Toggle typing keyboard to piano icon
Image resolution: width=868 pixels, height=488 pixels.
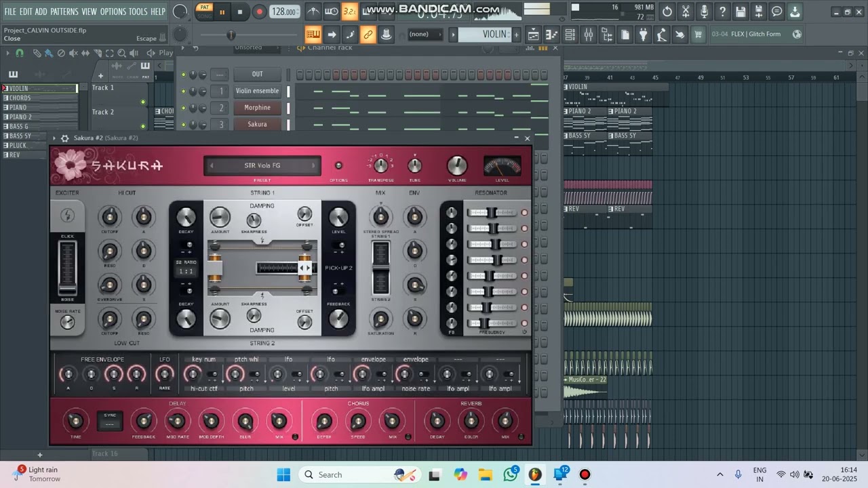313,35
